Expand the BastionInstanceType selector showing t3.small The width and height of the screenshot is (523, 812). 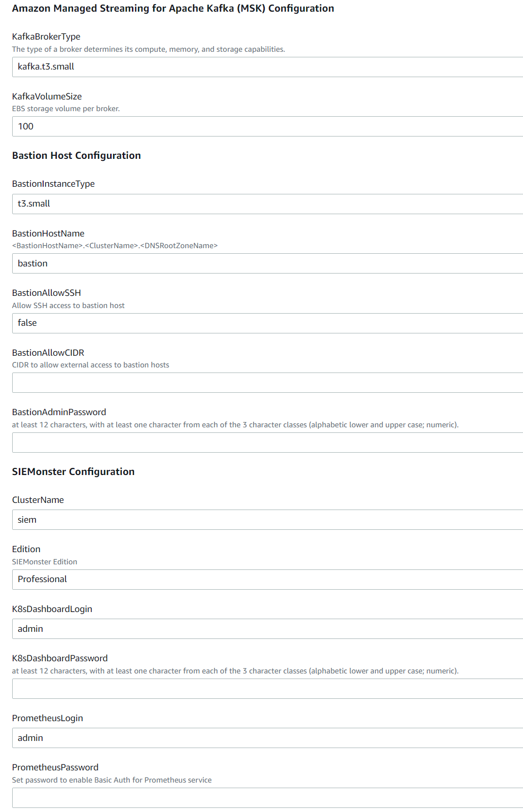[x=267, y=204]
